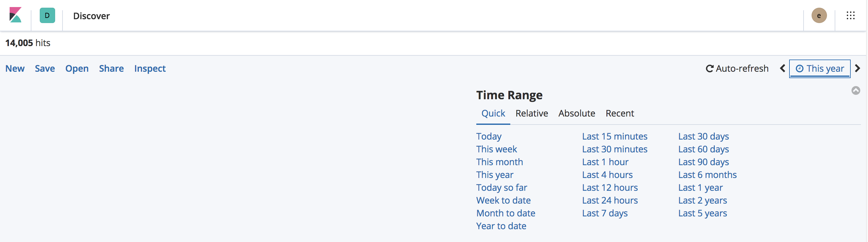Open the D space switcher icon

tap(47, 15)
